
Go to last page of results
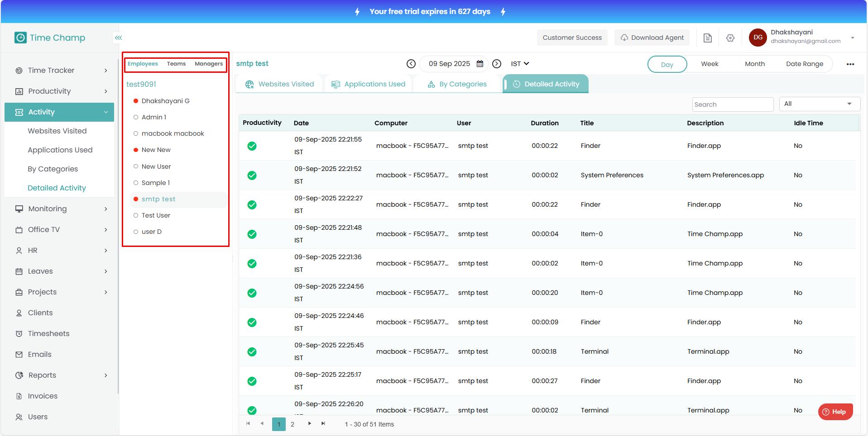tap(323, 424)
